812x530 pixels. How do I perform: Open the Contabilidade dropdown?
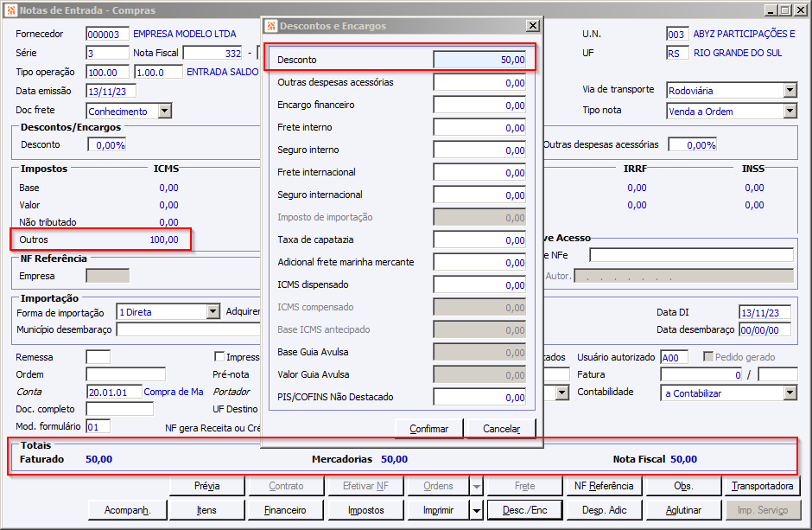(790, 393)
